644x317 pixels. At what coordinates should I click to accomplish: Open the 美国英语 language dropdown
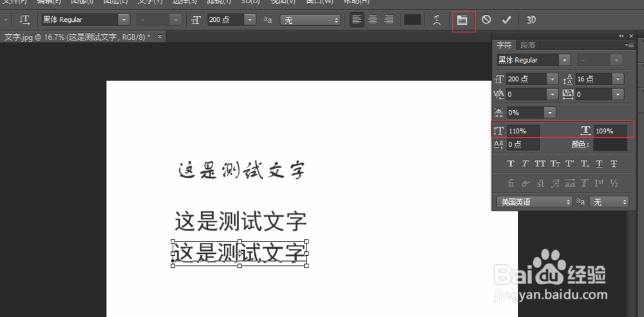pyautogui.click(x=535, y=202)
